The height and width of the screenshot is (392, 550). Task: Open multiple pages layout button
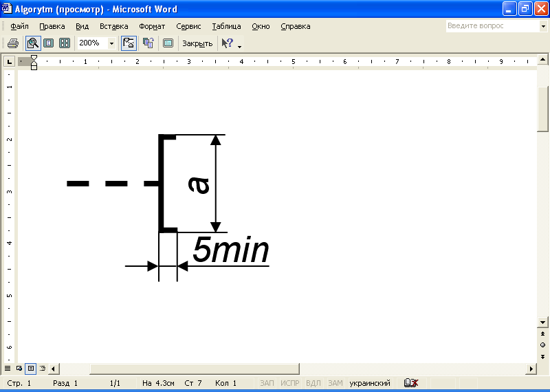click(x=65, y=43)
